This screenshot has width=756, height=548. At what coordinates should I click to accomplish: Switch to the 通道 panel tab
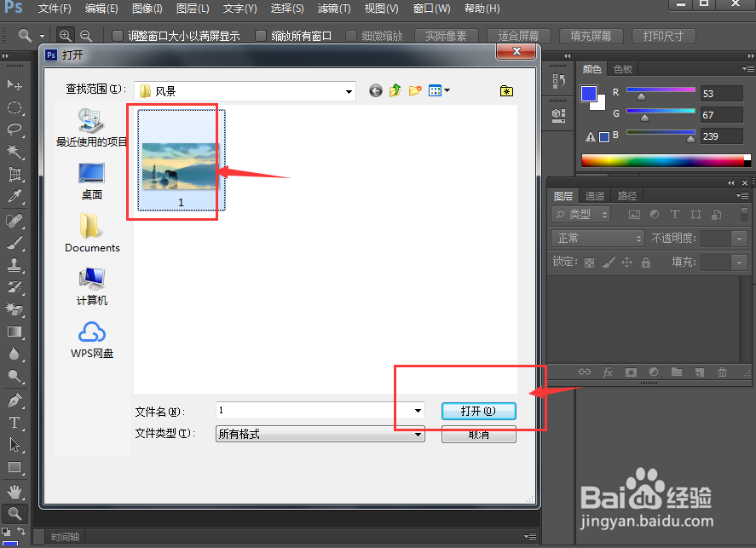tap(594, 195)
